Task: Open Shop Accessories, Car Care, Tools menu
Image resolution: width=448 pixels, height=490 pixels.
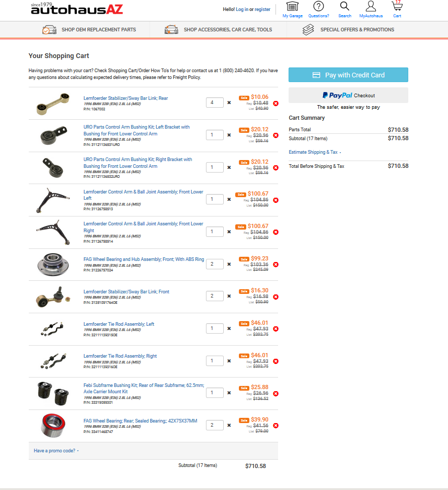Action: tap(218, 30)
